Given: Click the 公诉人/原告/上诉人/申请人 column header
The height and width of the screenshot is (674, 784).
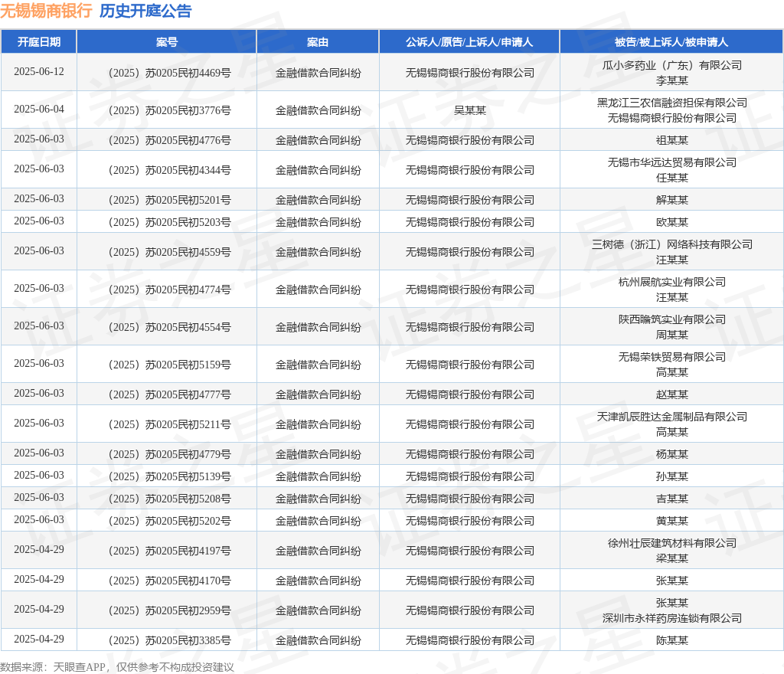Looking at the screenshot, I should (x=469, y=42).
